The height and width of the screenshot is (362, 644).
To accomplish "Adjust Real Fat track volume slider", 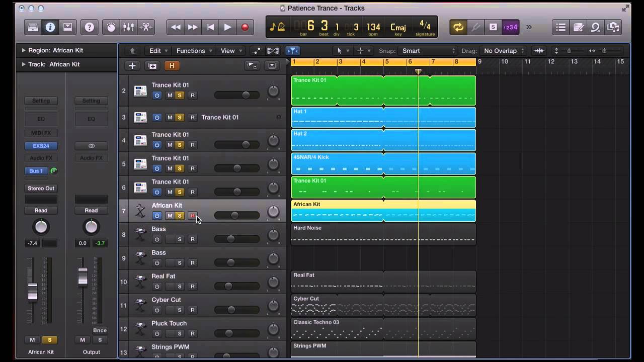I will pos(228,287).
